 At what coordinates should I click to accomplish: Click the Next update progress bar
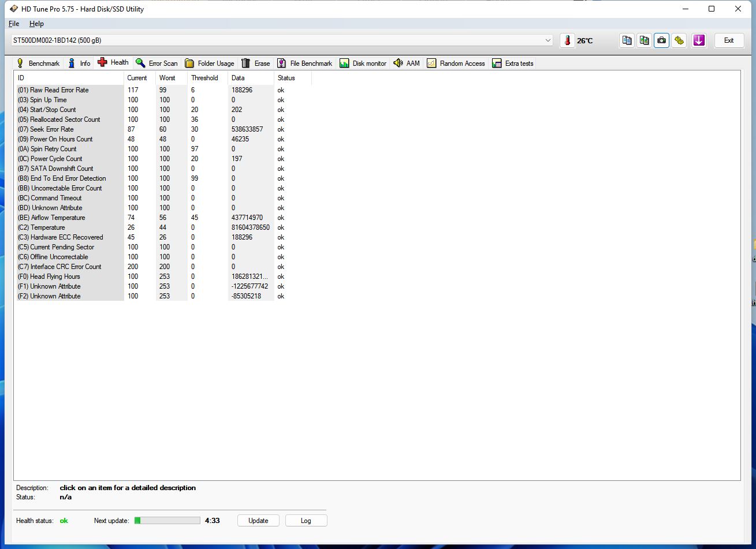(167, 521)
